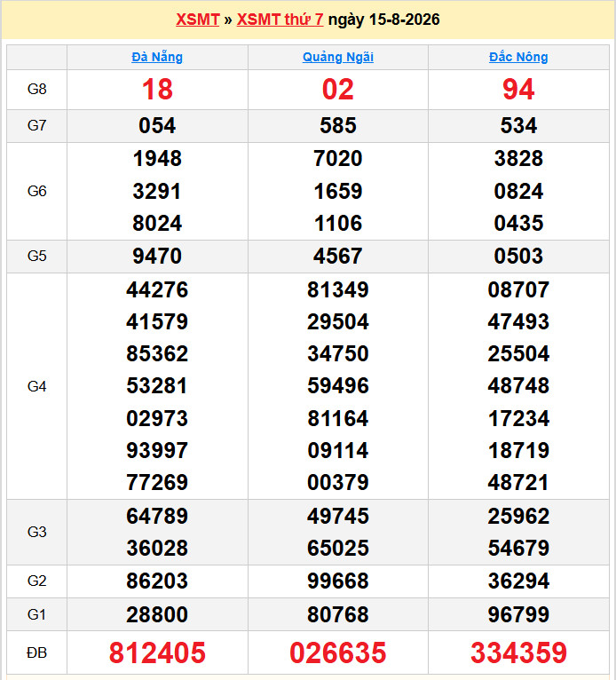Screen dimensions: 616x680
Task: Click the G3 number 64789
Action: point(157,516)
